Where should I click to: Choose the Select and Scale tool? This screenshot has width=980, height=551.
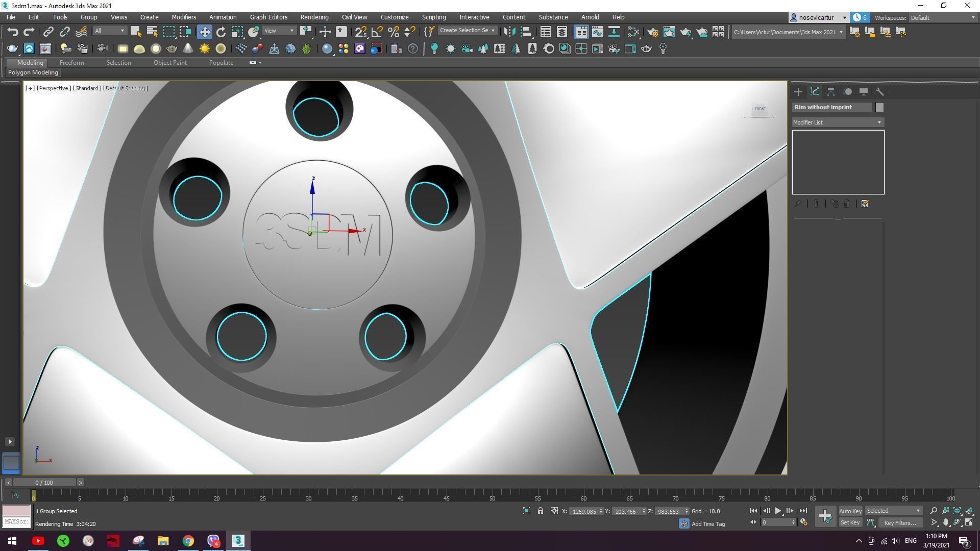[x=237, y=32]
